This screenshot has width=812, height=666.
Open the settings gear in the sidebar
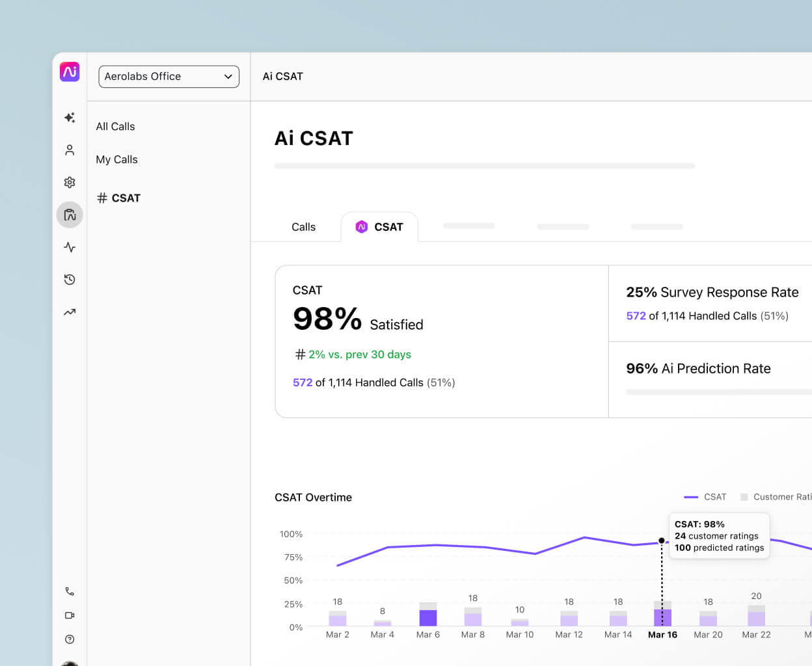[x=70, y=182]
